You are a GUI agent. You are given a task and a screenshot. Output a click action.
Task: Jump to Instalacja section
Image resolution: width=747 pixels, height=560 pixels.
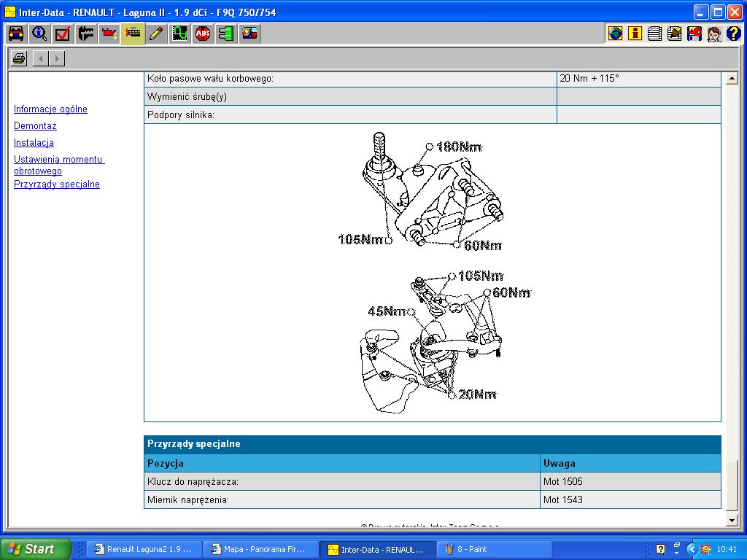click(x=34, y=142)
